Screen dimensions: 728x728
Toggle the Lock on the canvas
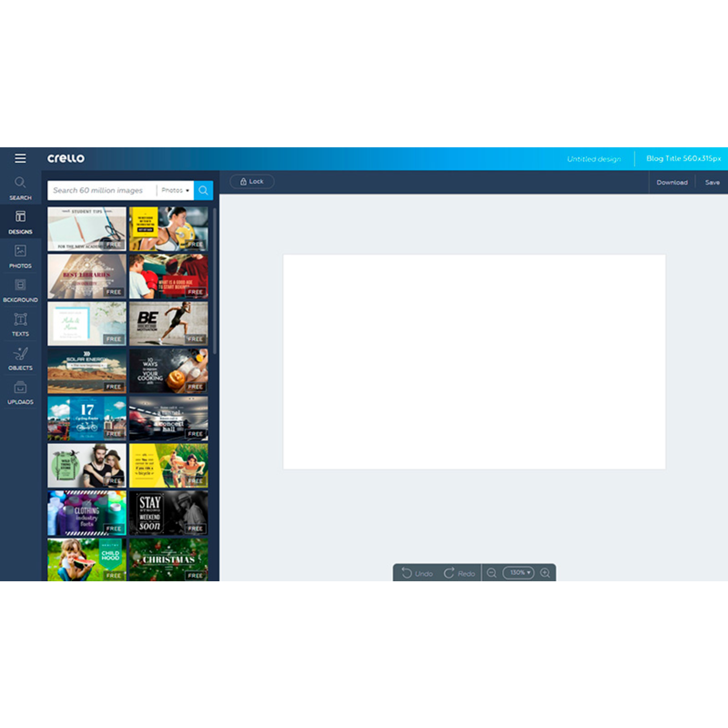(x=251, y=181)
